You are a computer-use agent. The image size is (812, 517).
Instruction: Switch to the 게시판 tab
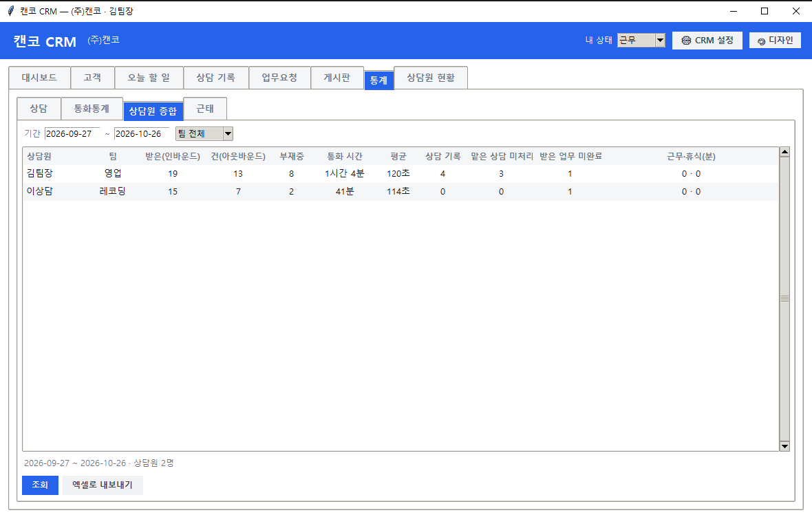coord(337,78)
